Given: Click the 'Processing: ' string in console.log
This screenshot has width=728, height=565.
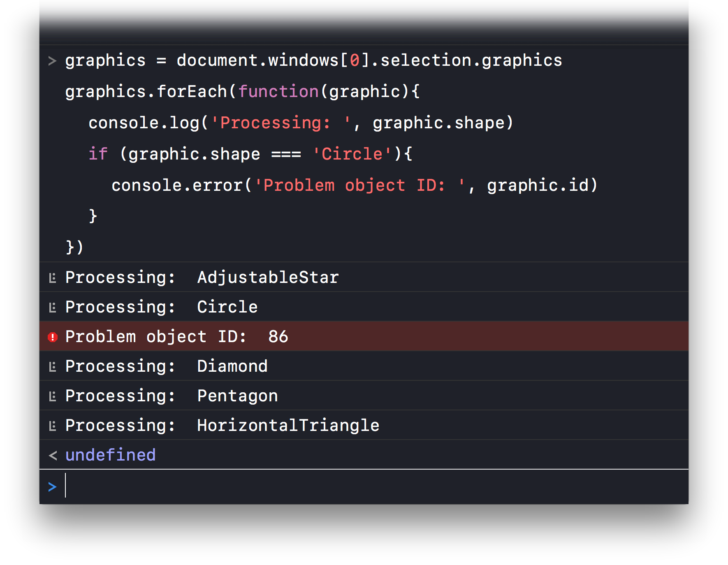Looking at the screenshot, I should pos(281,123).
